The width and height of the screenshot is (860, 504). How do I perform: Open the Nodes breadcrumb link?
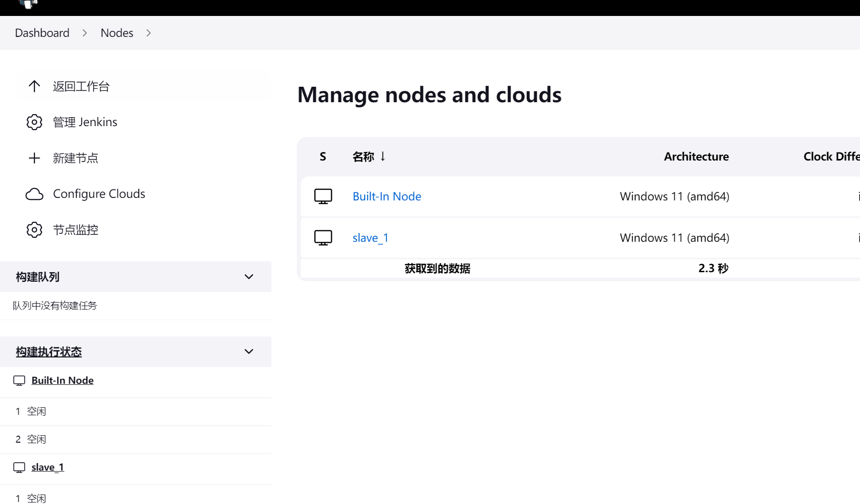click(x=117, y=33)
